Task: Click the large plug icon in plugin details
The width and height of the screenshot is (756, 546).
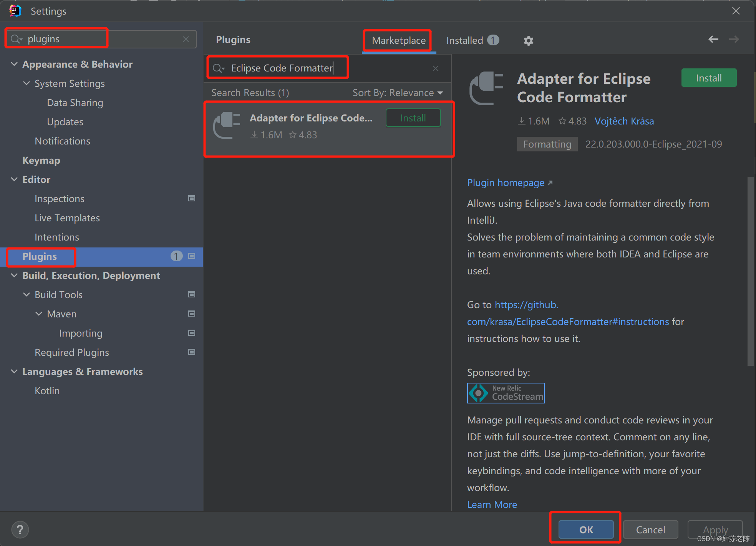Action: [486, 88]
